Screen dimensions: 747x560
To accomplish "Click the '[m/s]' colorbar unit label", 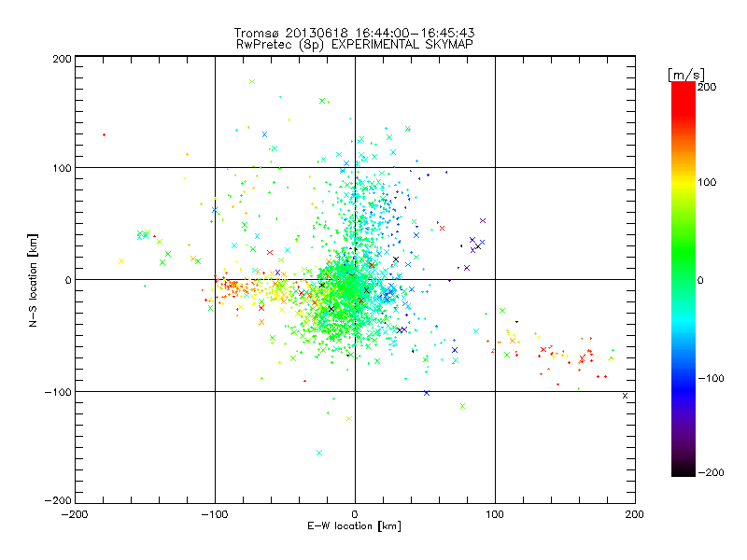I will click(686, 75).
